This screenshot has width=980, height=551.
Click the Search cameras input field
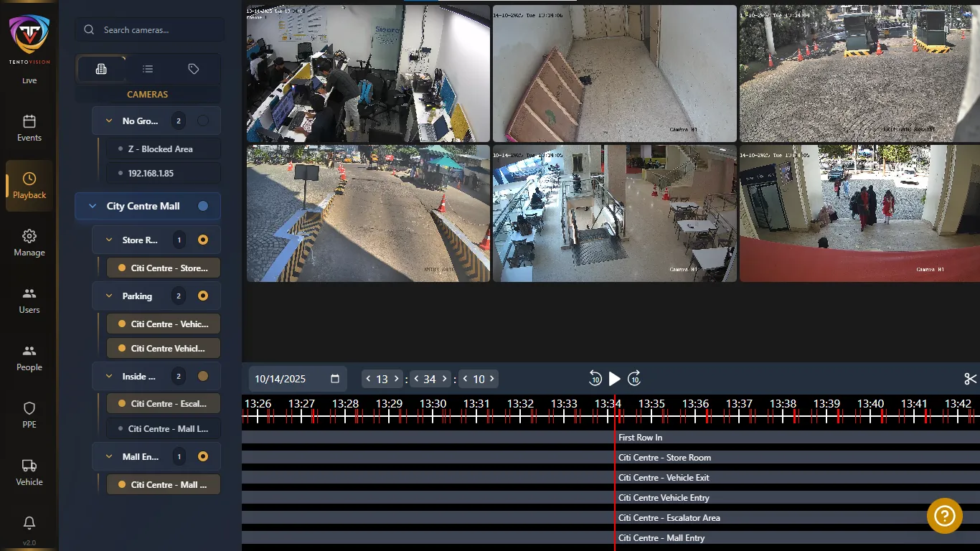[149, 29]
